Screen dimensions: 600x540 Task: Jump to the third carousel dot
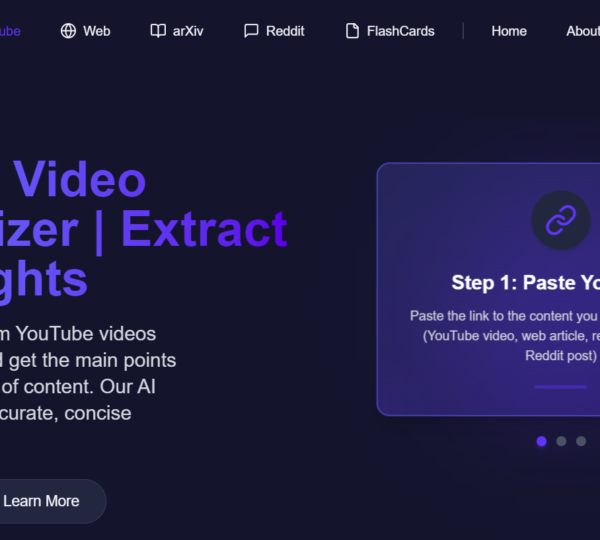tap(581, 441)
